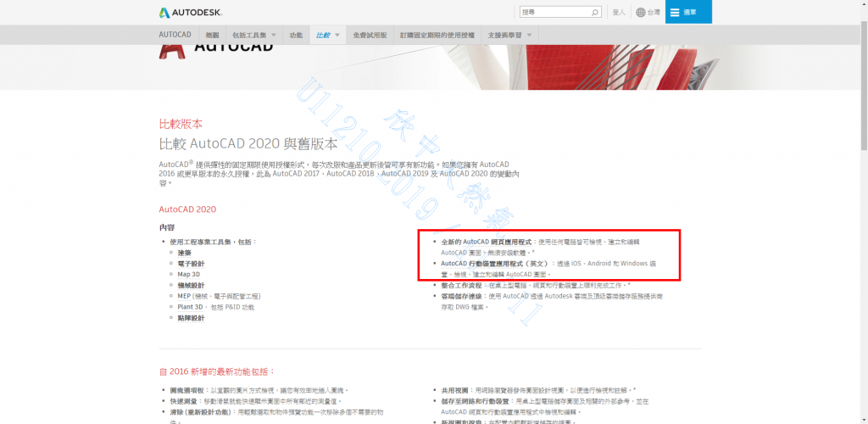The image size is (868, 424).
Task: Click the 登入 sign-in link
Action: point(618,12)
